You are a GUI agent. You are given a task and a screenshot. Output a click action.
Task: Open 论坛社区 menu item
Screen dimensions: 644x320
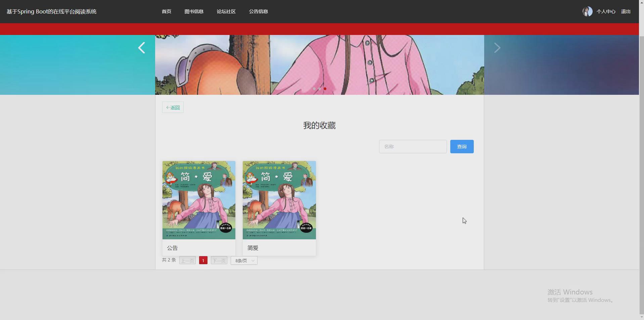pos(226,11)
